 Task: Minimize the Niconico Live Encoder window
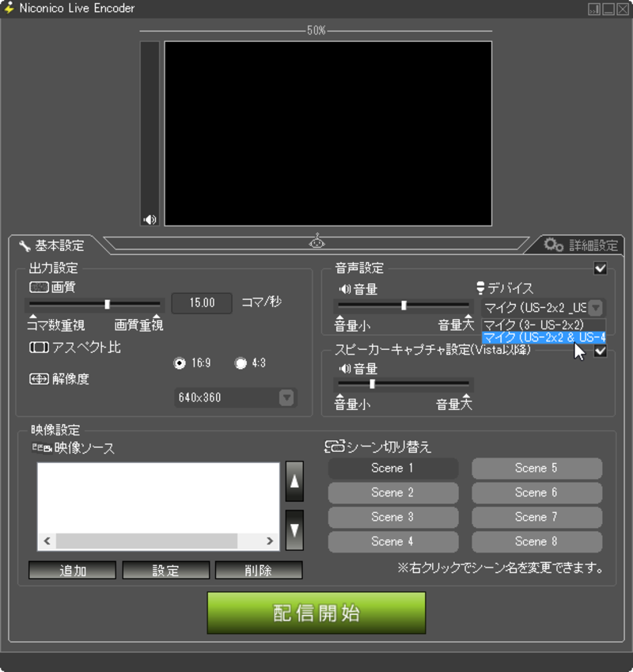[608, 9]
